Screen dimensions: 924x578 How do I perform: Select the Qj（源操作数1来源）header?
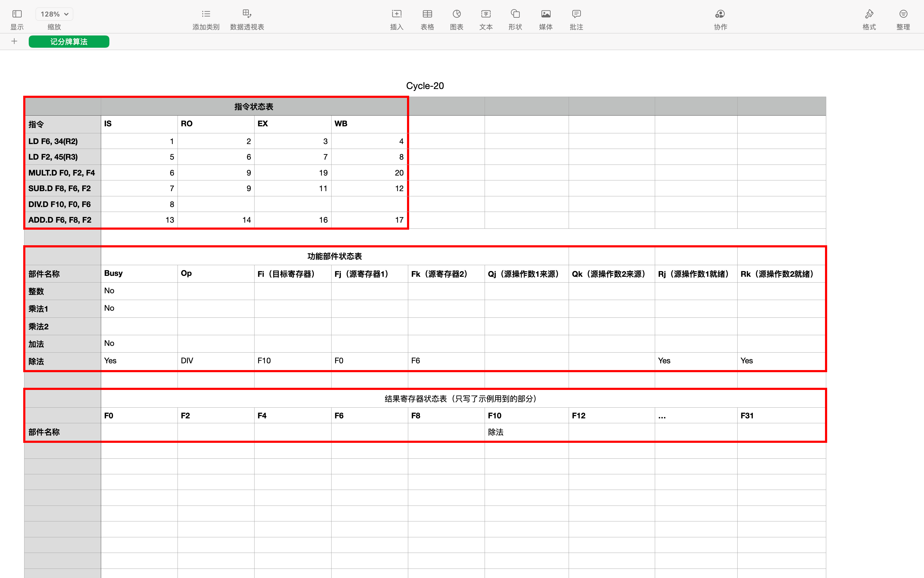click(x=526, y=274)
